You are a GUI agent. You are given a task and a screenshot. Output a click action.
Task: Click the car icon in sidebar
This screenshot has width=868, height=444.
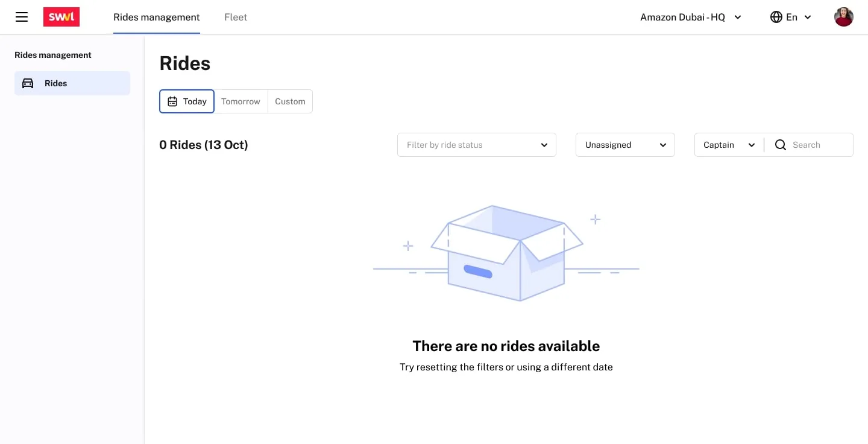coord(28,83)
